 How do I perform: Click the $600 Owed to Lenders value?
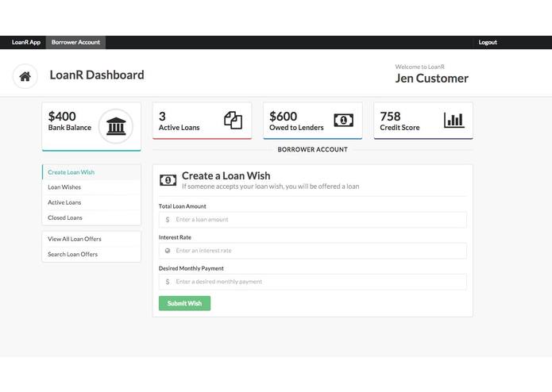tap(283, 117)
